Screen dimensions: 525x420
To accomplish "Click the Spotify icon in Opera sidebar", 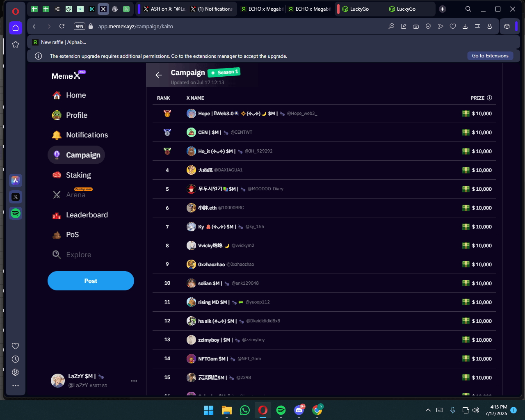I will [16, 213].
